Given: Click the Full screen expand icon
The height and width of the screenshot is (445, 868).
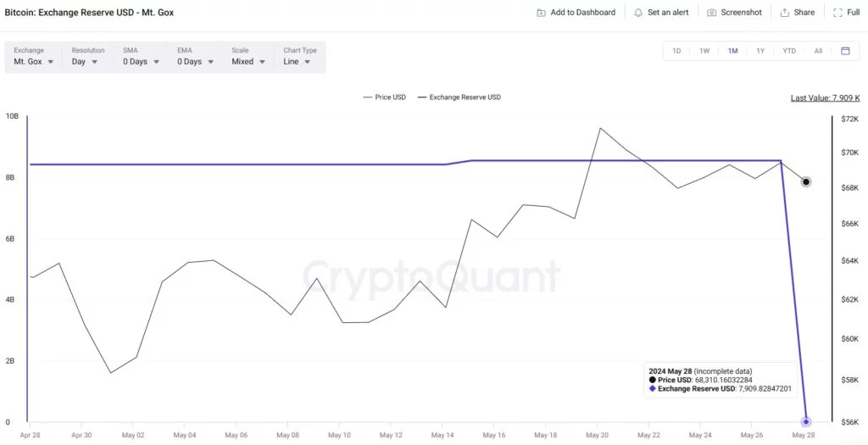Looking at the screenshot, I should pyautogui.click(x=837, y=12).
